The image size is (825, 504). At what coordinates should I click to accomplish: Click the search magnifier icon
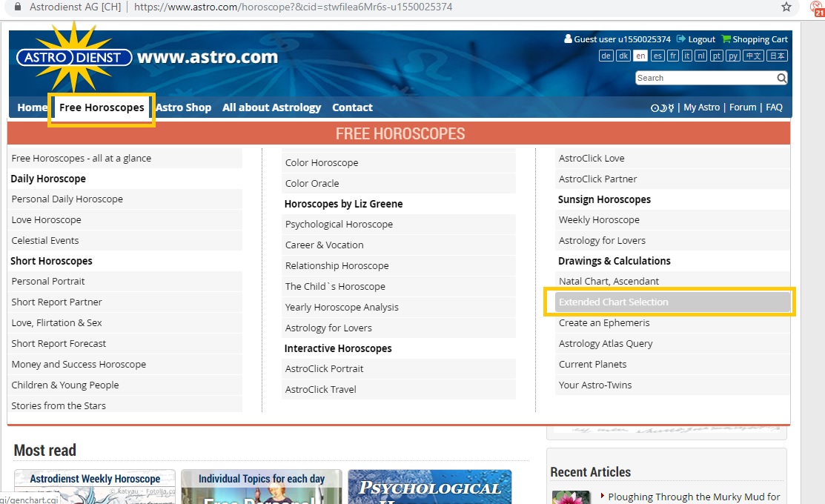(x=781, y=78)
